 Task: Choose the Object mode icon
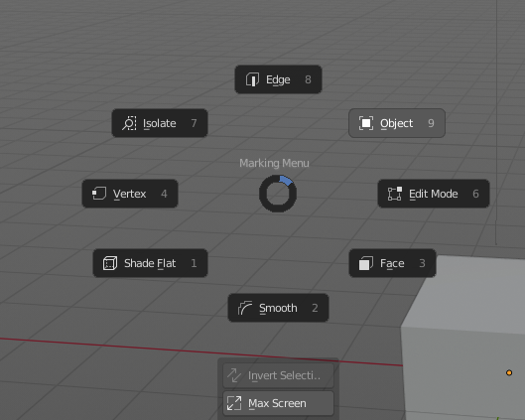click(x=366, y=123)
